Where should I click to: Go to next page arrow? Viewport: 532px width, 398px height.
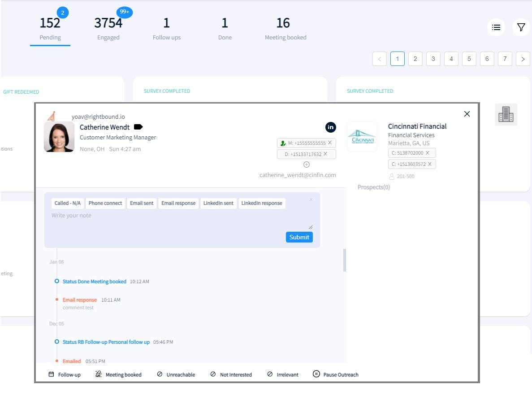click(x=523, y=59)
